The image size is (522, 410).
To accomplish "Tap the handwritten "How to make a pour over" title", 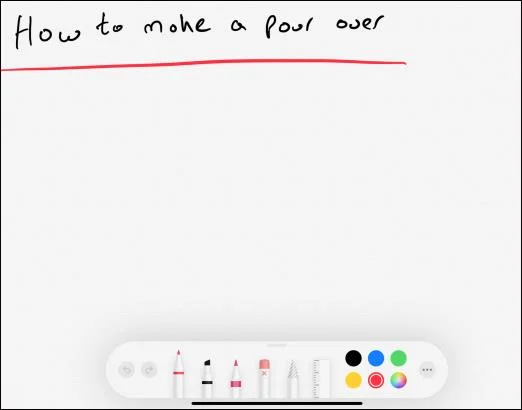I will tap(199, 30).
